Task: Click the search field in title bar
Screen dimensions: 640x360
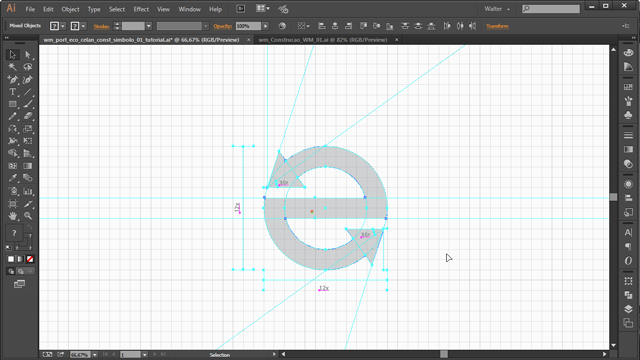Action: (551, 9)
